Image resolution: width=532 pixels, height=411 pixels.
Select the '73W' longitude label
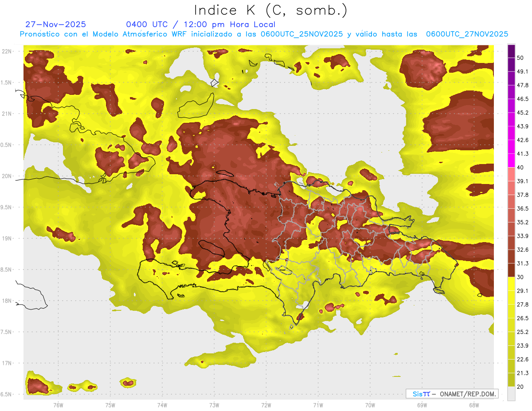point(214,405)
